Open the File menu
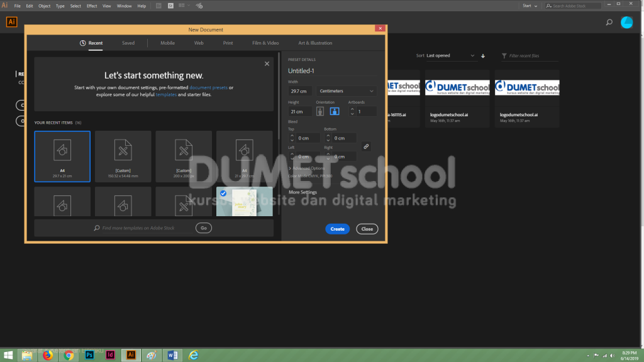The image size is (644, 362). pos(17,6)
